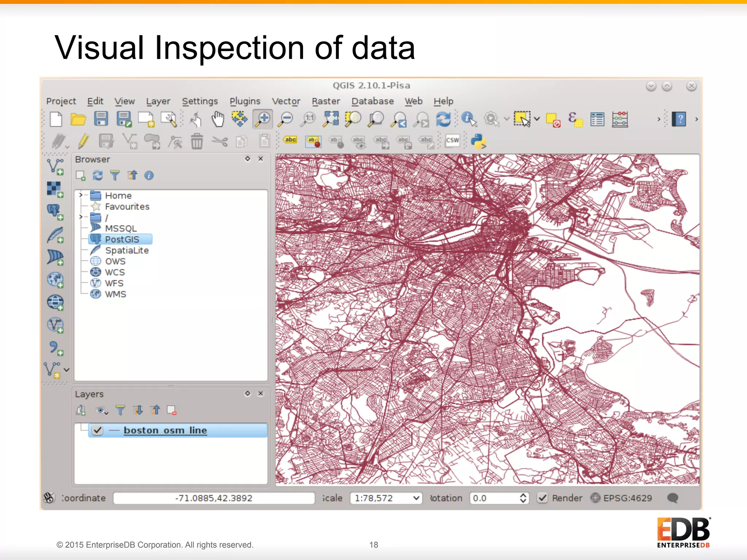Viewport: 747px width, 560px height.
Task: Select MSSQL in the Browser tree
Action: (x=121, y=229)
